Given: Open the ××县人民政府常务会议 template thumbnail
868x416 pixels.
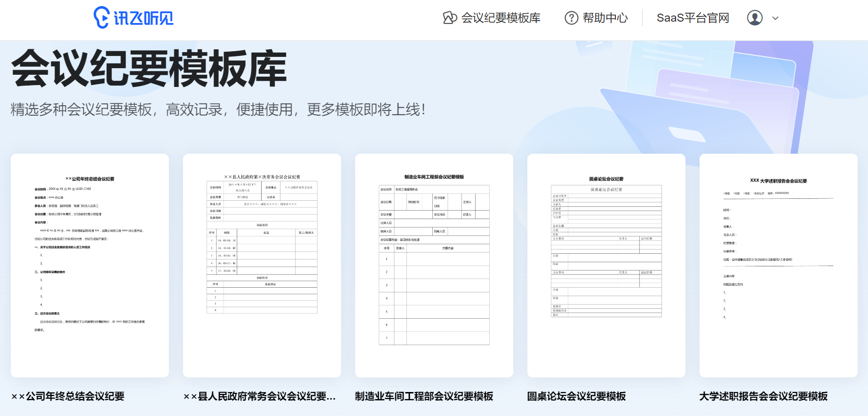Looking at the screenshot, I should point(262,265).
